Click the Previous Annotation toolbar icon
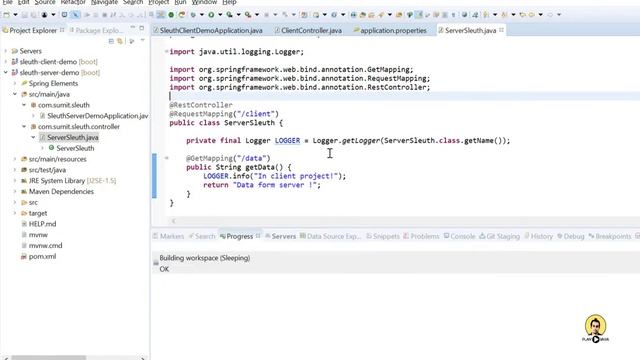The width and height of the screenshot is (640, 360). tap(504, 15)
